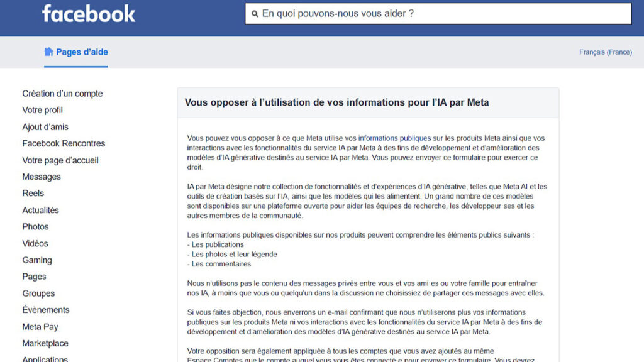Follow the "informations publiques" link

(x=394, y=138)
